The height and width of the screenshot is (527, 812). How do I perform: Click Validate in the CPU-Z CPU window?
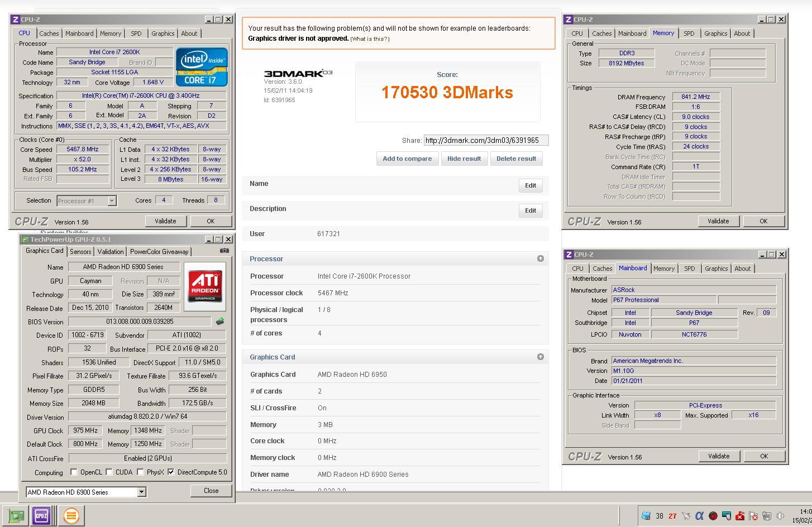pyautogui.click(x=165, y=221)
